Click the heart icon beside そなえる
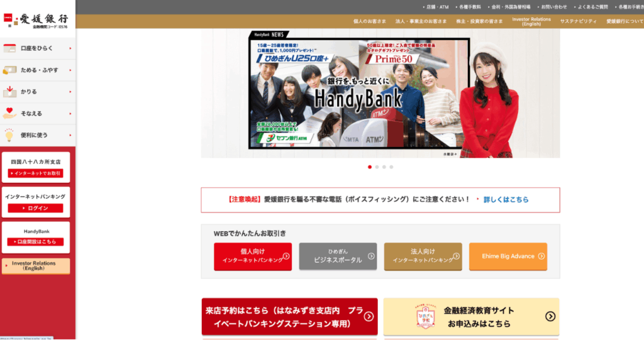644x362 pixels. [x=9, y=113]
